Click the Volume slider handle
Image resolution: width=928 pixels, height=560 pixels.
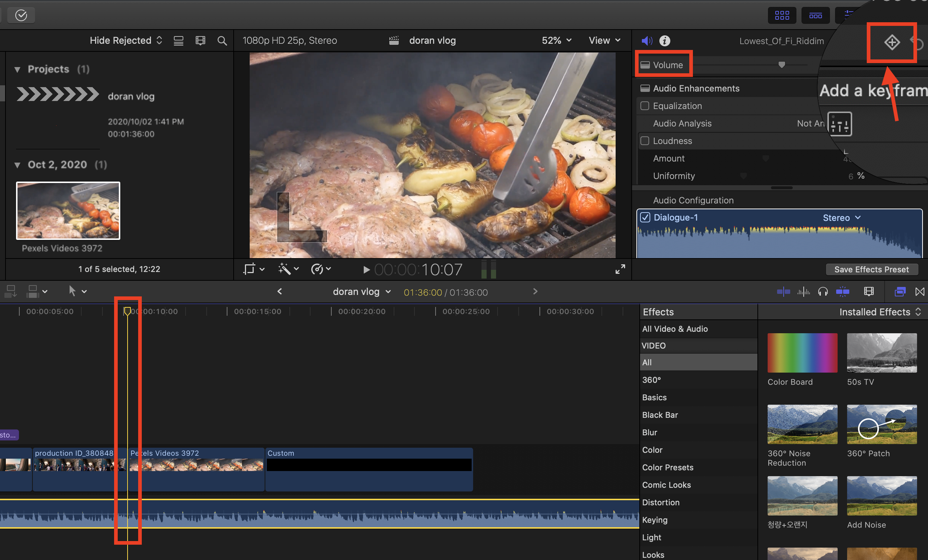(x=782, y=65)
